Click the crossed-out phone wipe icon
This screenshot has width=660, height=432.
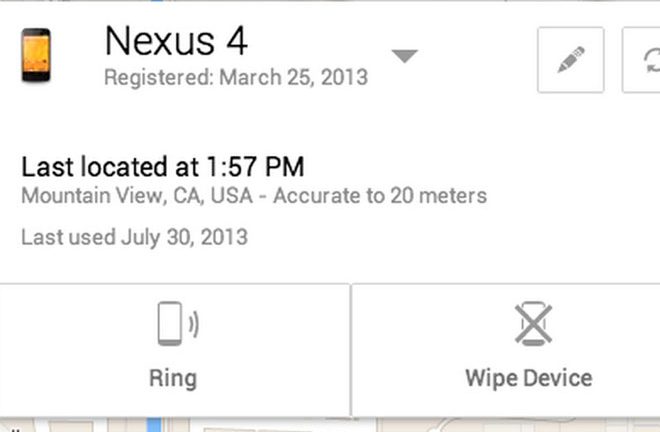tap(533, 324)
